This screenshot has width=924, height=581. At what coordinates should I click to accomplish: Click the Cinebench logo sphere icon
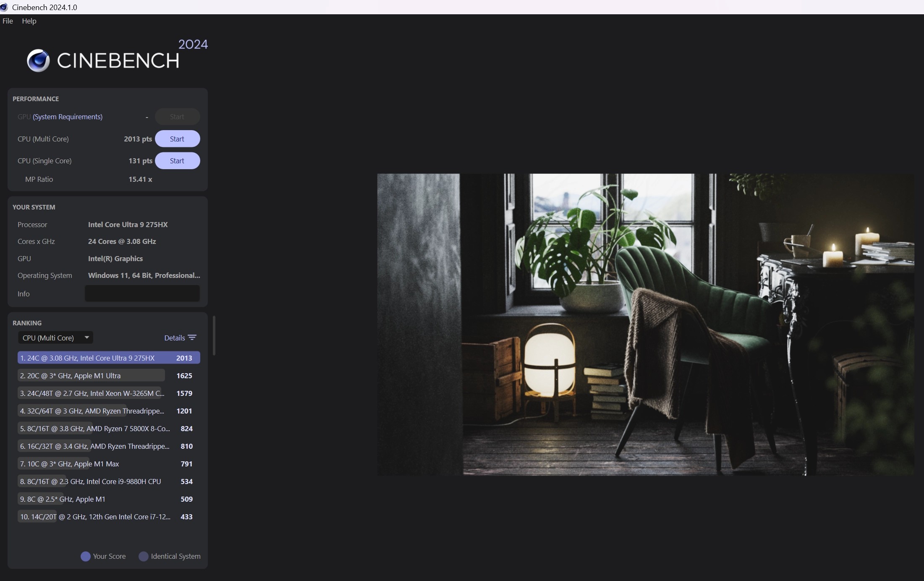click(x=38, y=60)
